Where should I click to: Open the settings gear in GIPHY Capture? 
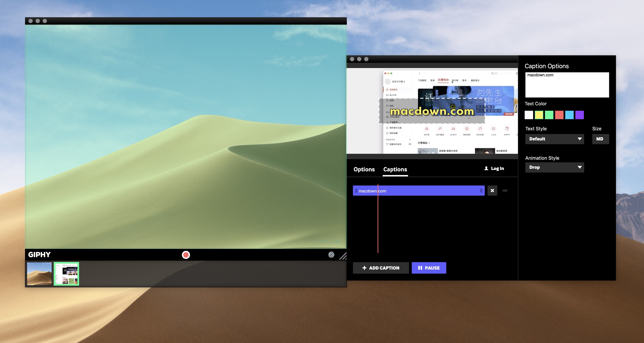331,255
